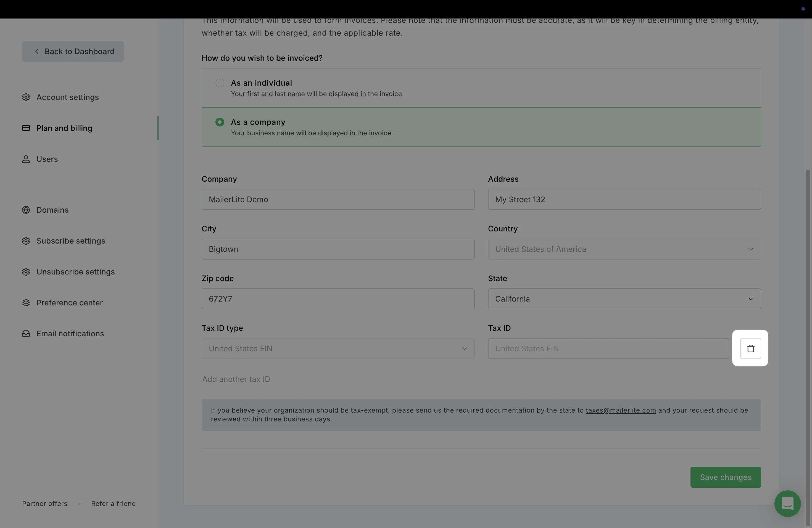Select the 'As a company' radio button
This screenshot has height=528, width=812.
220,122
